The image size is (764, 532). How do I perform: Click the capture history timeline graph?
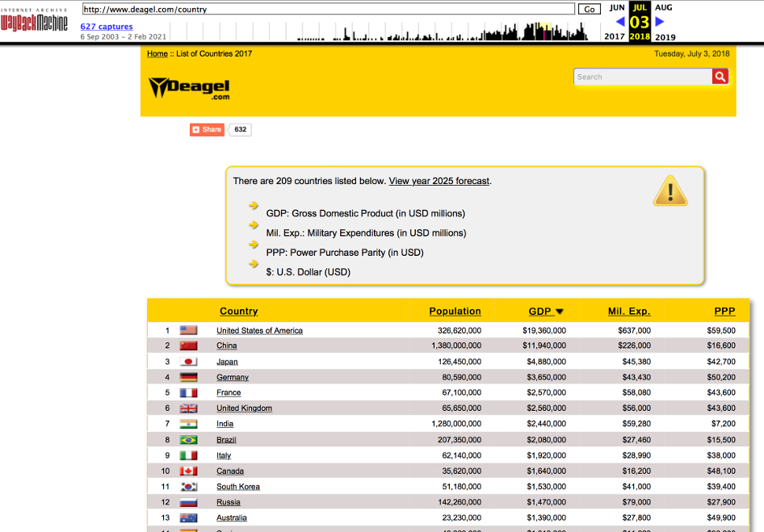point(443,32)
